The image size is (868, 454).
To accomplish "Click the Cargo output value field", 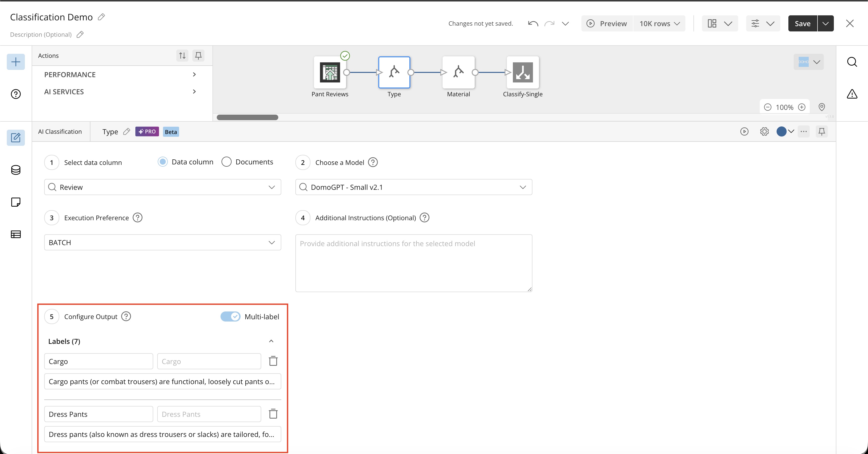I will point(209,361).
